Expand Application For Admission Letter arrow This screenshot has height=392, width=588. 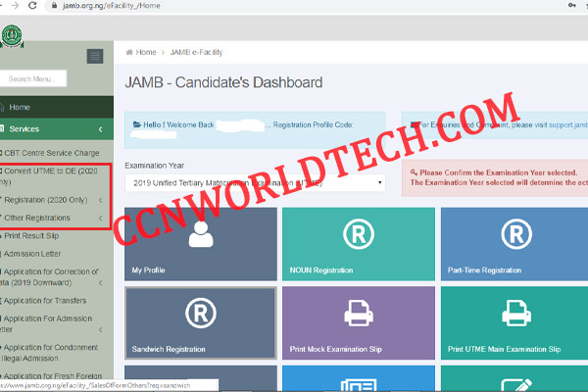tap(101, 329)
